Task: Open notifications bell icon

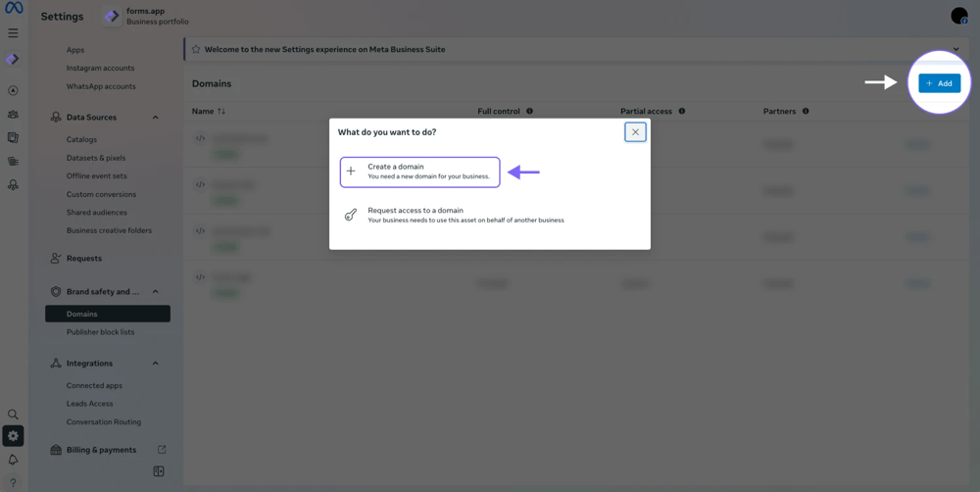Action: (x=13, y=460)
